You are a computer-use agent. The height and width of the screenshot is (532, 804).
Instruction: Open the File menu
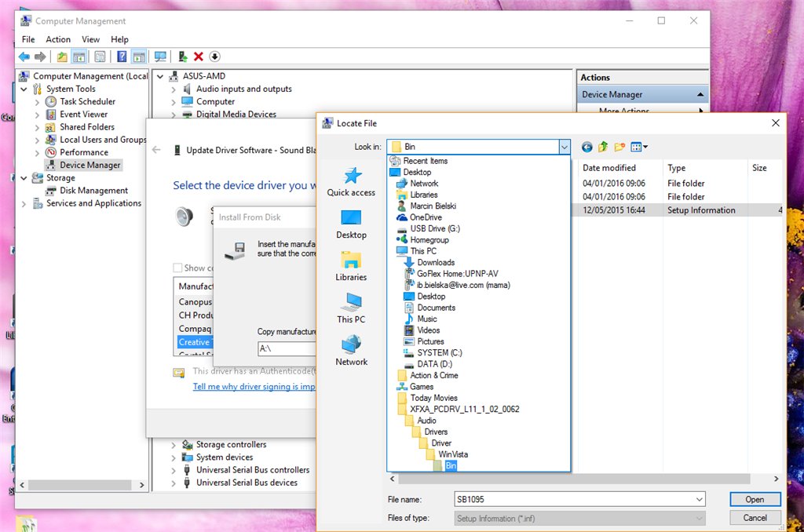28,39
